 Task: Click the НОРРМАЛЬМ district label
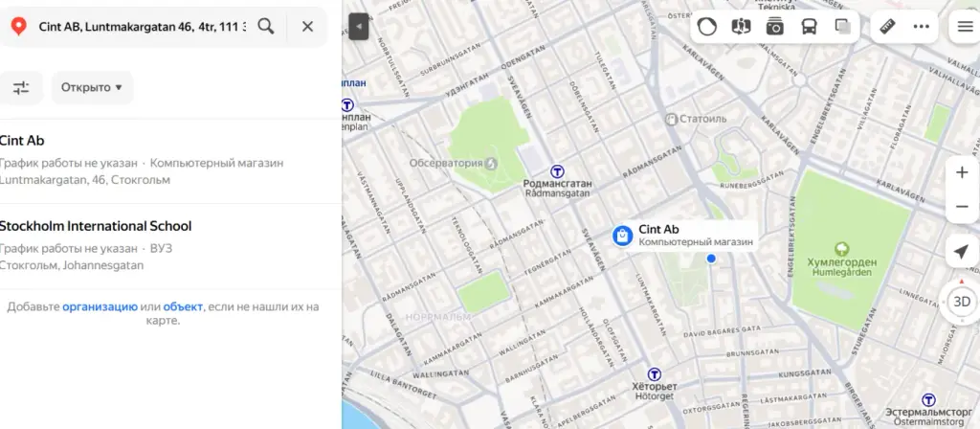(x=438, y=317)
